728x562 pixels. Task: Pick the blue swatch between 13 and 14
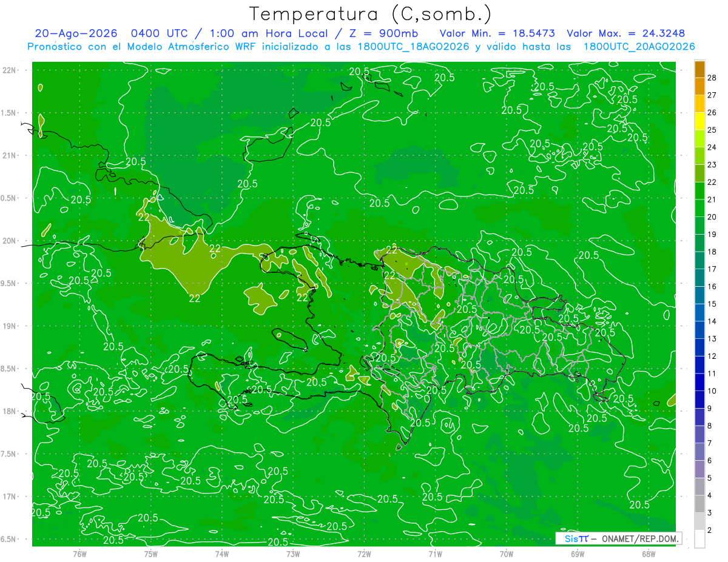699,330
